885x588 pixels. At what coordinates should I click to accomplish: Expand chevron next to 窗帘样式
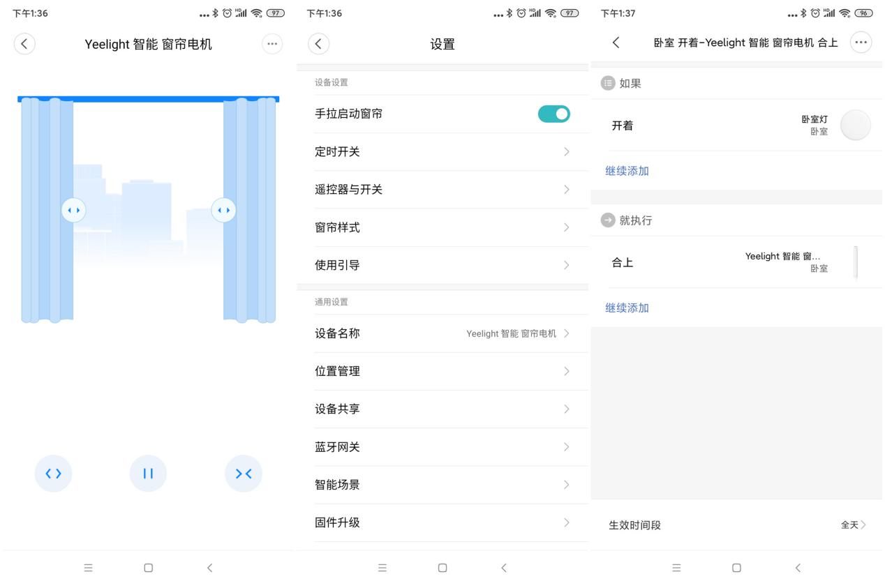[567, 227]
